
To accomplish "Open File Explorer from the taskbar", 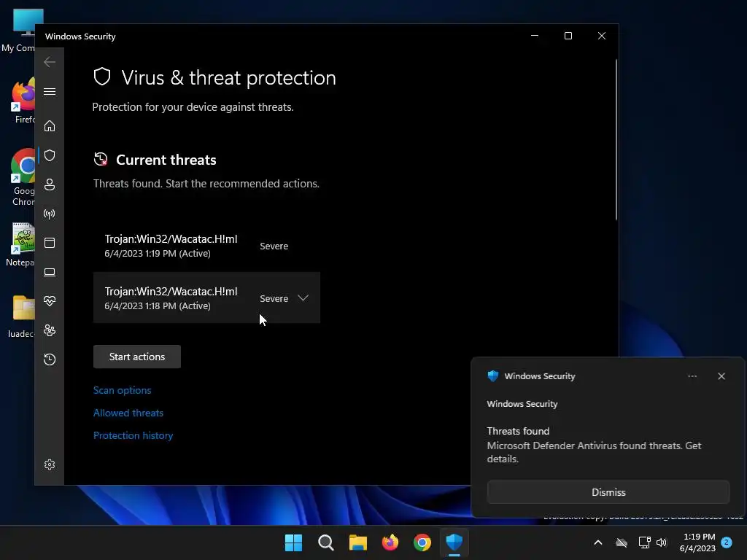I will (357, 542).
